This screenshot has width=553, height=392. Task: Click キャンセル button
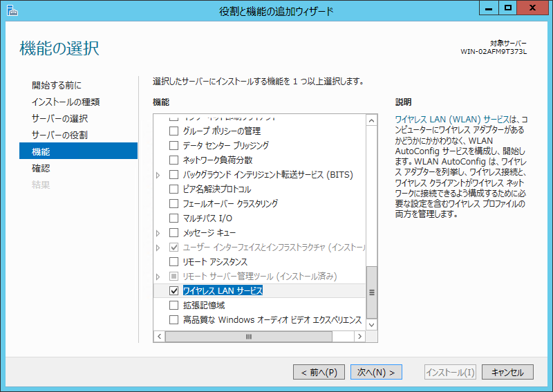click(x=507, y=372)
